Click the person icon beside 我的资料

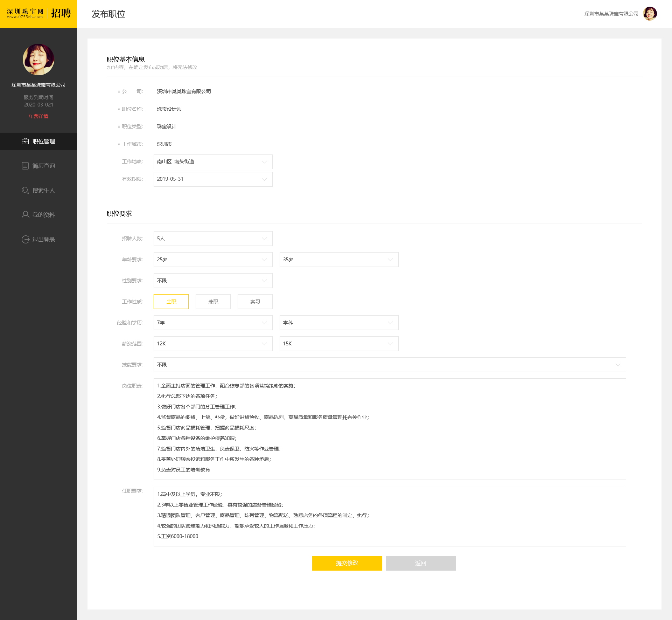[x=25, y=215]
